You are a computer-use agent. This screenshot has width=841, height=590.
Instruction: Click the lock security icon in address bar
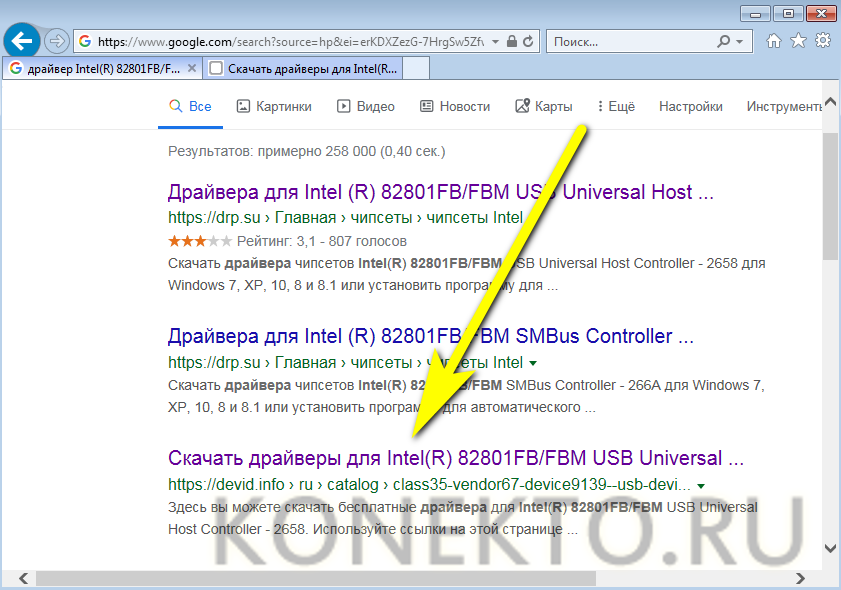pos(512,42)
